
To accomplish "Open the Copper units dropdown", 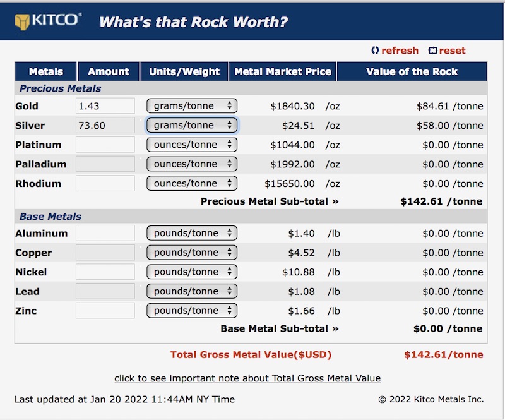I will point(192,253).
